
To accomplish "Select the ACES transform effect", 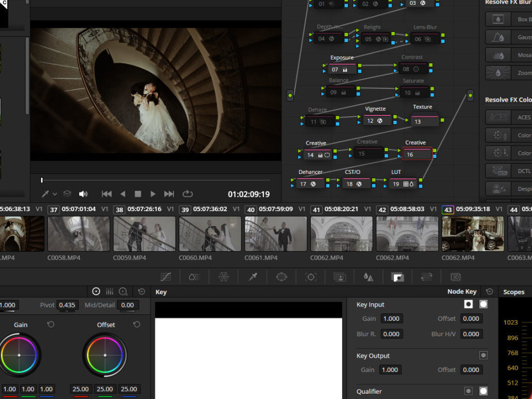I will tap(509, 117).
